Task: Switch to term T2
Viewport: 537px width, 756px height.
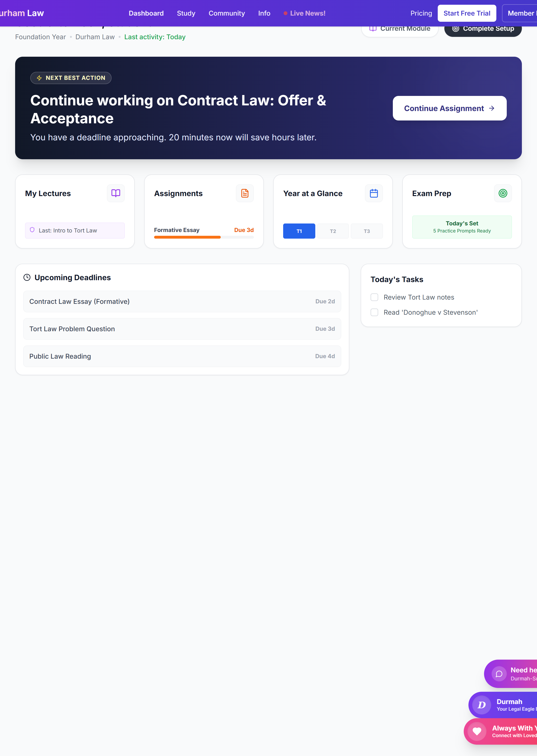Action: (x=333, y=231)
